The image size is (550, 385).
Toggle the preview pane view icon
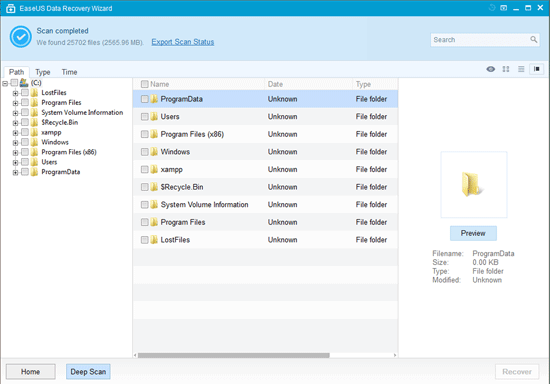pyautogui.click(x=537, y=69)
